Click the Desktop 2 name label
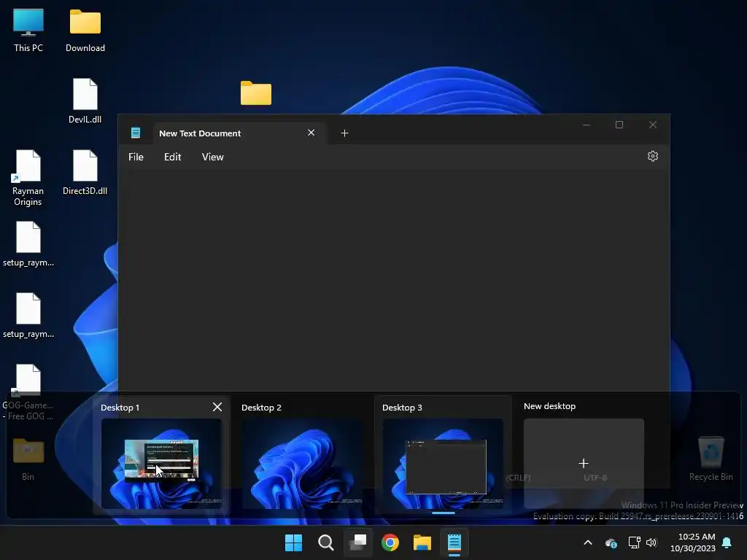747x560 pixels. point(262,408)
